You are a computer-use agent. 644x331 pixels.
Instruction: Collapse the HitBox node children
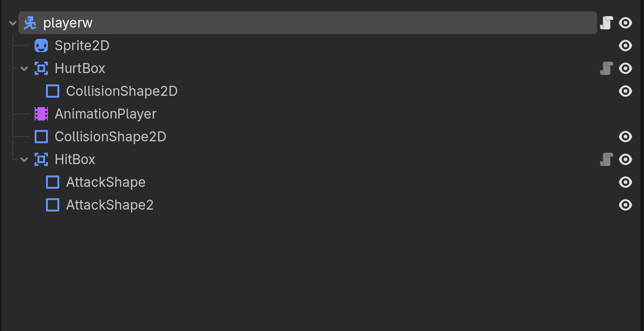pos(24,159)
